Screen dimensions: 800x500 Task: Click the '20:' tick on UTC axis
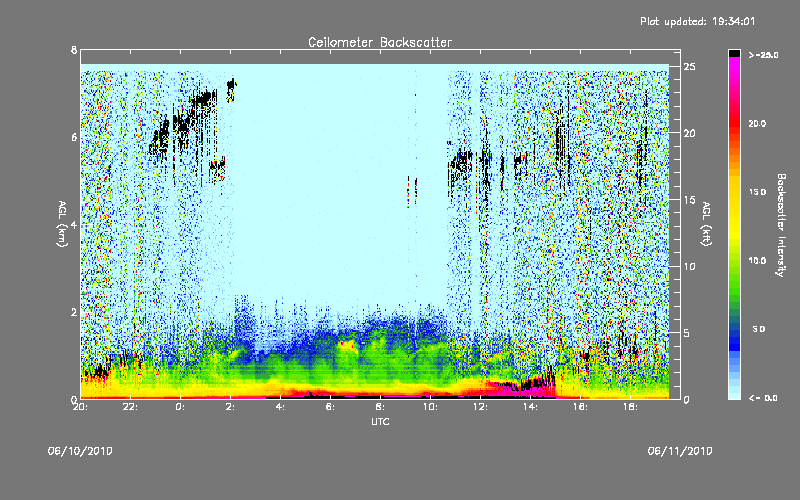pos(80,407)
